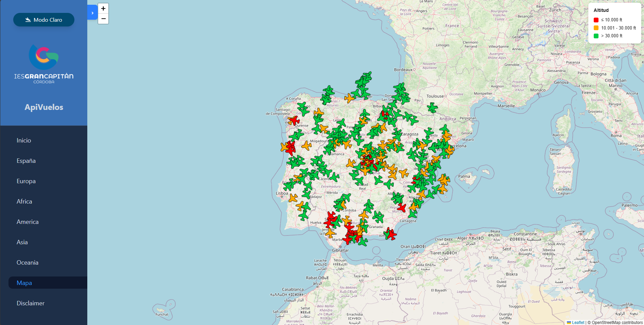Zoom out on the map
The height and width of the screenshot is (325, 644).
click(103, 19)
